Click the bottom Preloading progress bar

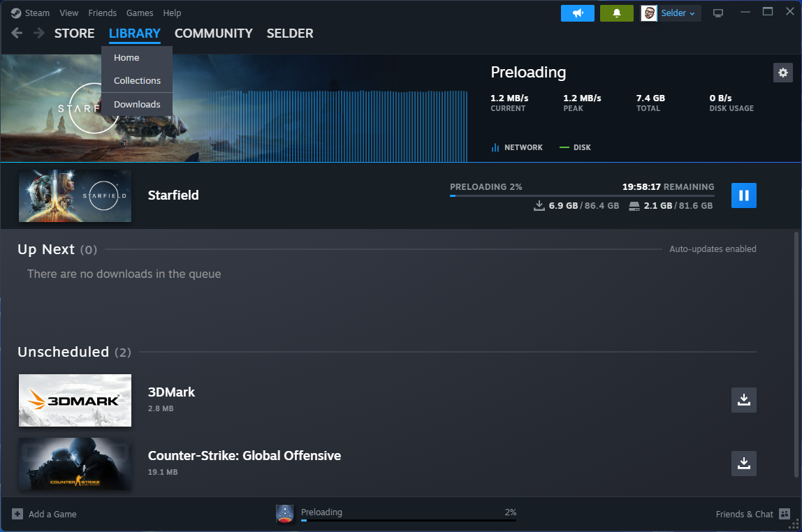(408, 519)
